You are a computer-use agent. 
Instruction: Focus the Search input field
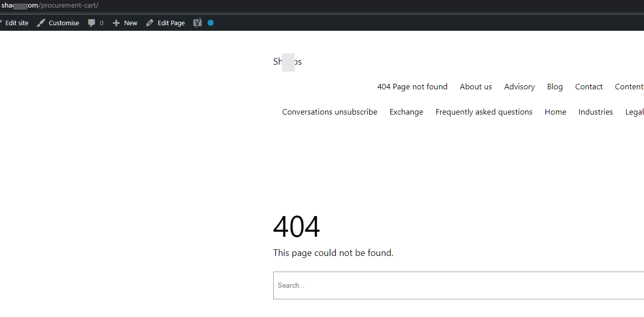tap(455, 285)
